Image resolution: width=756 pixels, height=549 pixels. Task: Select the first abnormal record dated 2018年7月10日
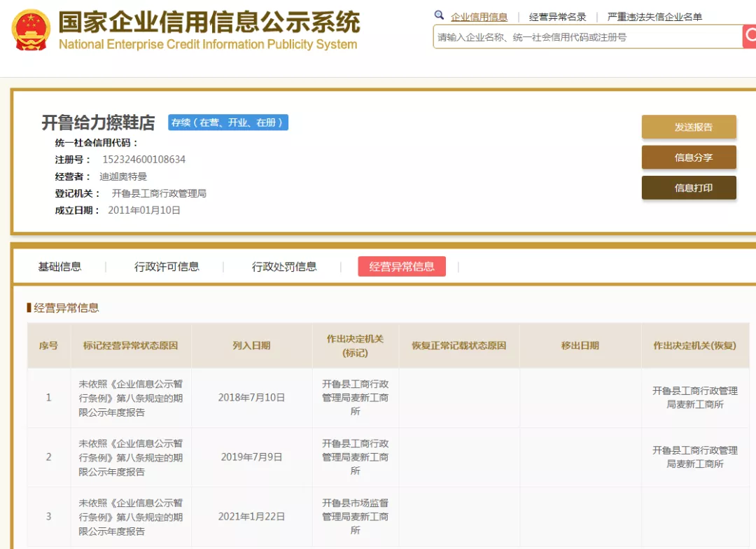pos(250,398)
